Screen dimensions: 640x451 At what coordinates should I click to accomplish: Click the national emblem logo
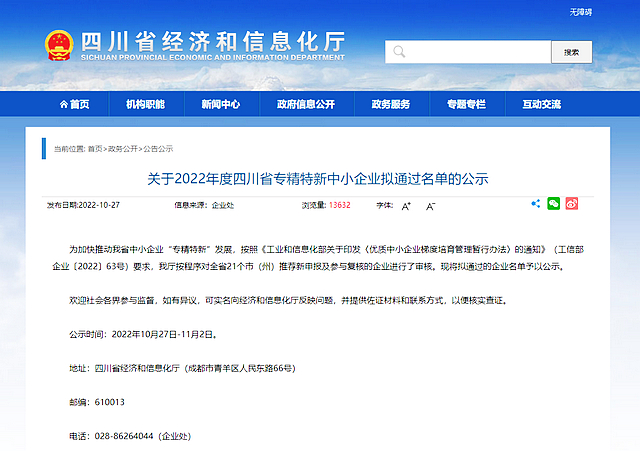tap(59, 45)
